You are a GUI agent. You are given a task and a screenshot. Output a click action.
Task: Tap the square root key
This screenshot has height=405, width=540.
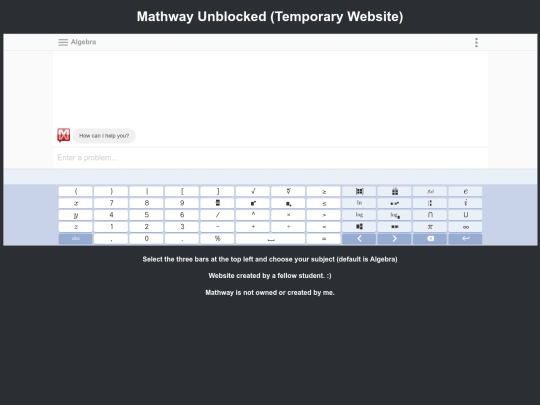(x=253, y=191)
